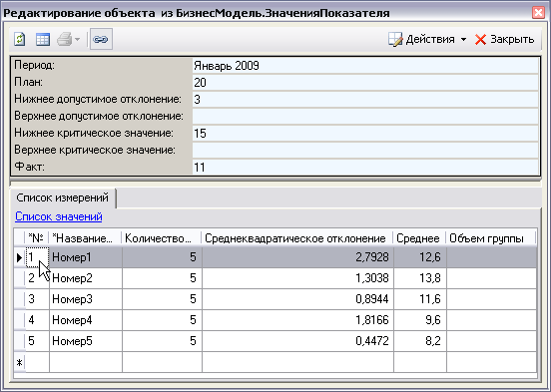
Task: Select the Номер1 name cell
Action: click(86, 257)
